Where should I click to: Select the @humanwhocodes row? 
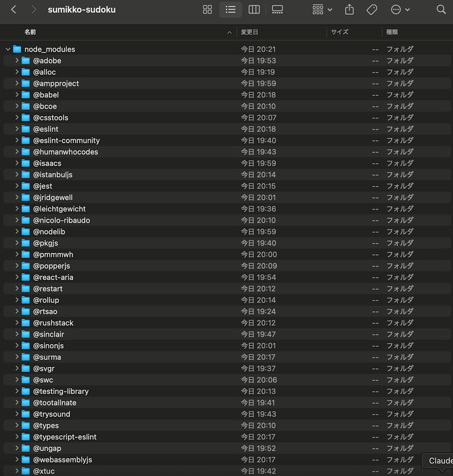click(x=227, y=152)
